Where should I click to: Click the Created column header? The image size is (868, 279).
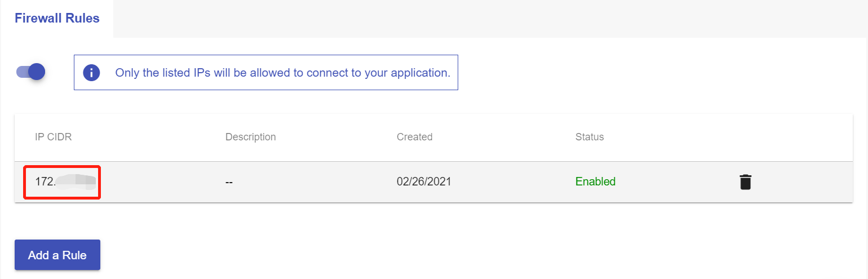(414, 137)
